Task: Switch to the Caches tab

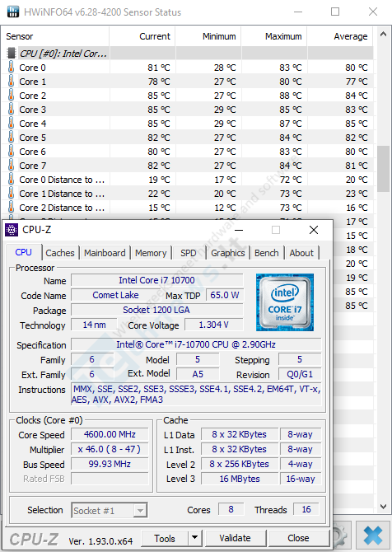Action: (x=60, y=253)
